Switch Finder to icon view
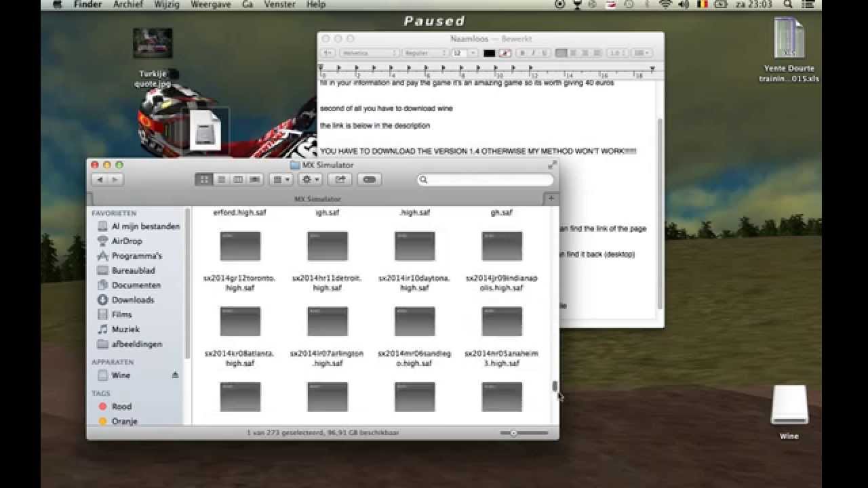868x488 pixels. pyautogui.click(x=203, y=180)
